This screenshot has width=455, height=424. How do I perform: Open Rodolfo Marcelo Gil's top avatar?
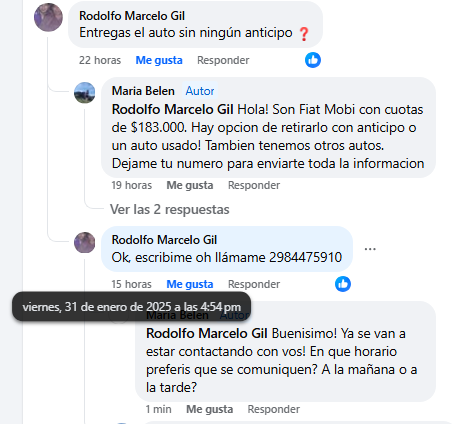(x=48, y=18)
